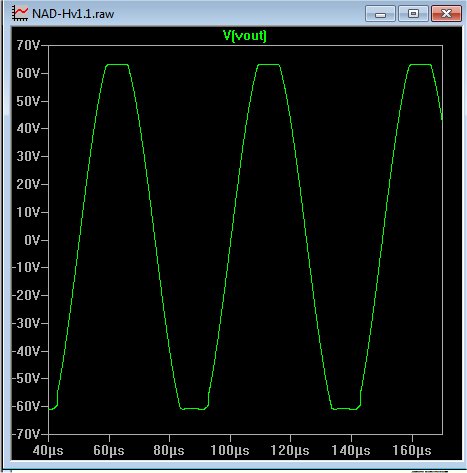Click the 160µs time axis label

pos(412,451)
